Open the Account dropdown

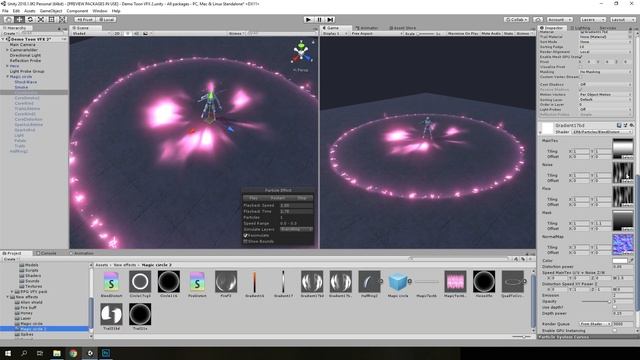coord(559,19)
